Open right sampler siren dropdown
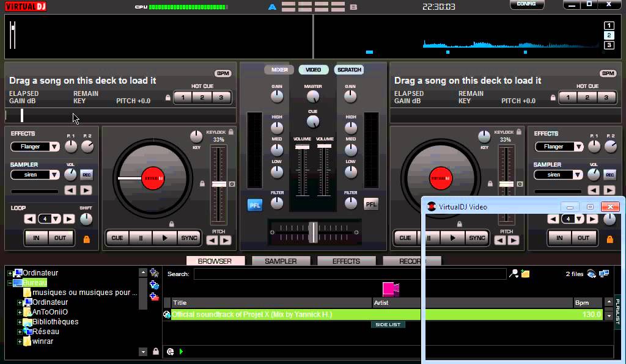Screen dimensions: 626x364 [578, 175]
